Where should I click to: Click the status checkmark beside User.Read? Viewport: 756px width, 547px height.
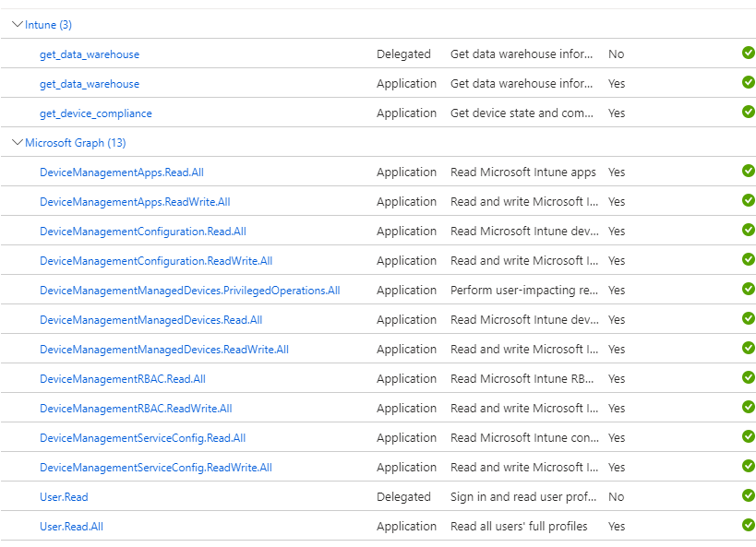[749, 496]
